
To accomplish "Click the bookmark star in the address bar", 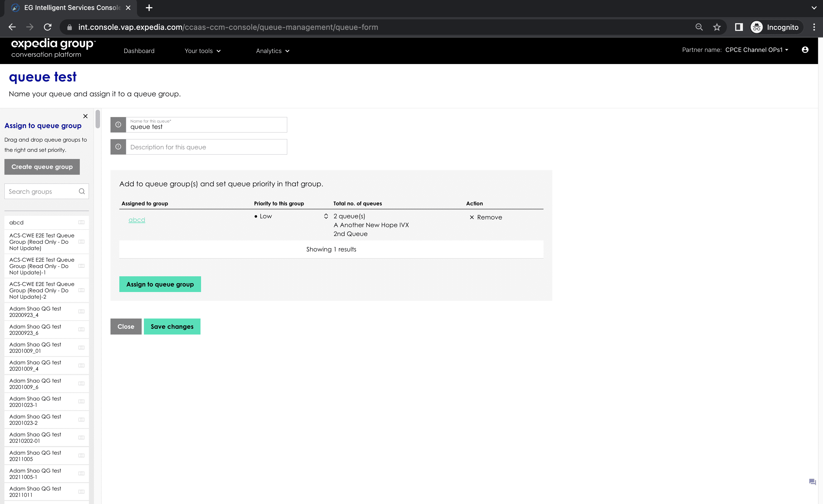I will (x=717, y=27).
